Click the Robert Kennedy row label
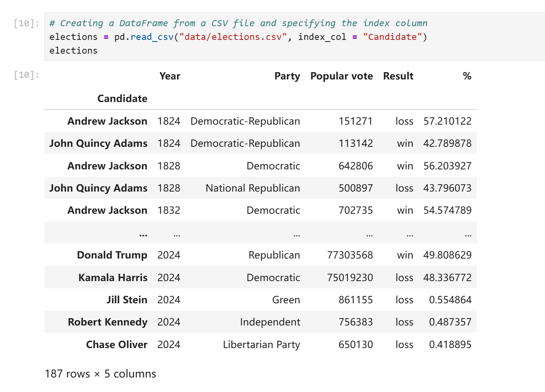The image size is (545, 392). pos(107,322)
